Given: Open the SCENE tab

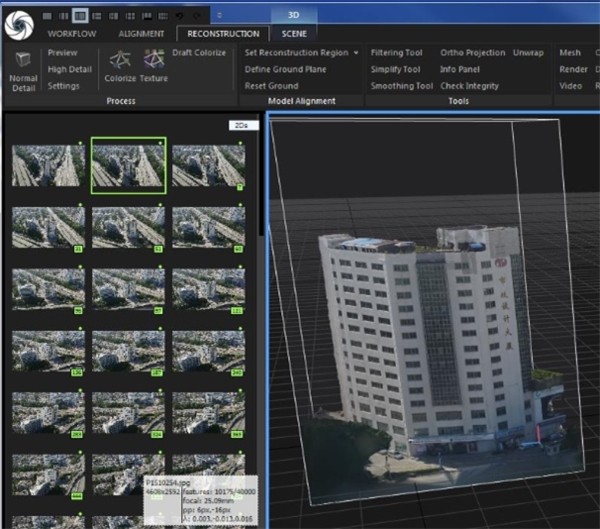Looking at the screenshot, I should tap(294, 34).
